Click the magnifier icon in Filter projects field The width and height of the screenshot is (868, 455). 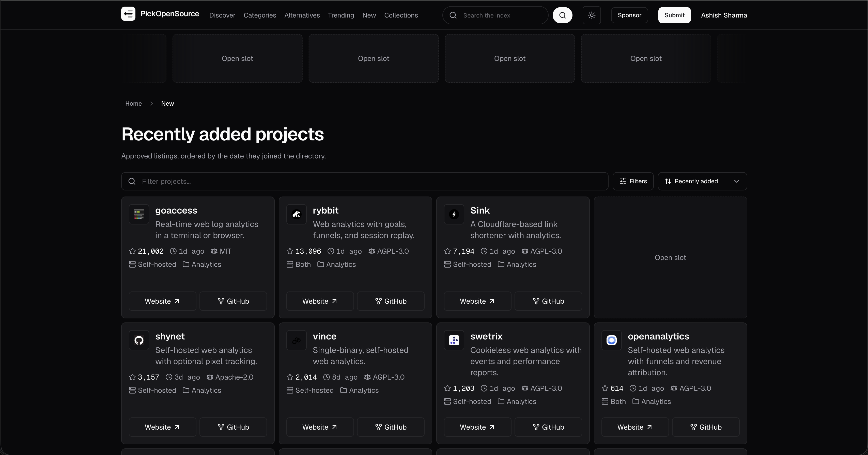click(132, 182)
